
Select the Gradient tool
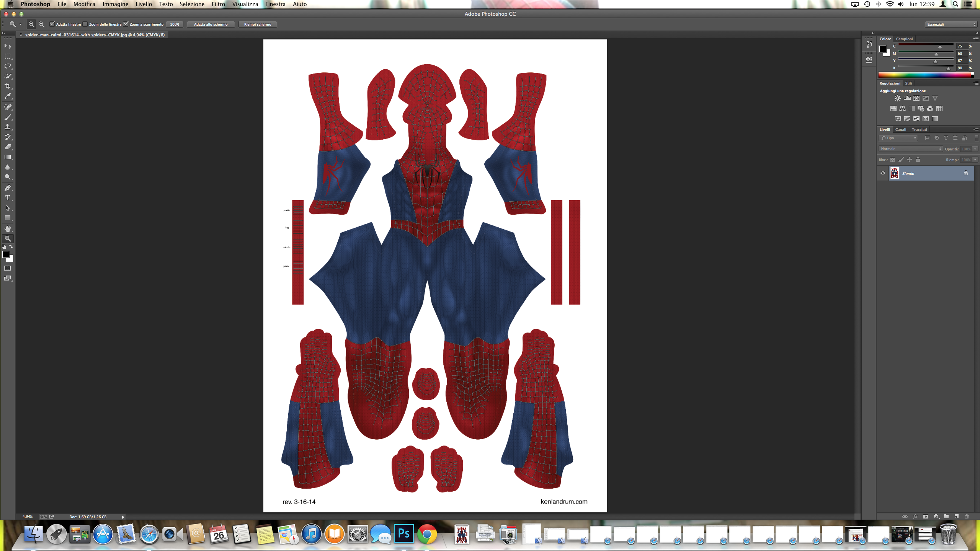point(8,157)
